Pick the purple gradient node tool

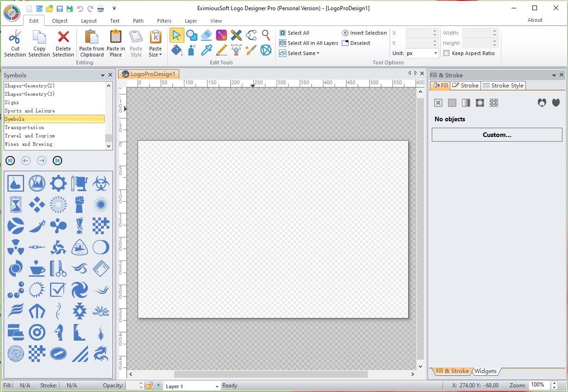tap(221, 35)
